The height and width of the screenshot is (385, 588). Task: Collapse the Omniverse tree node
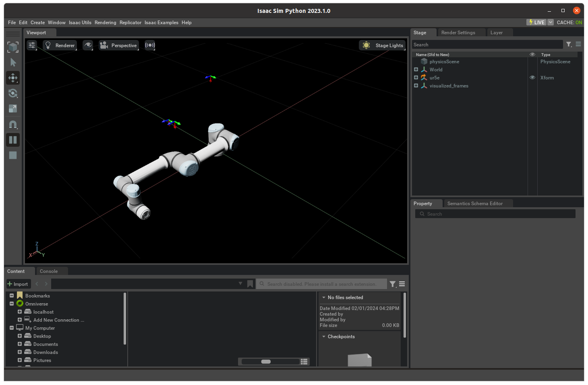(x=12, y=304)
